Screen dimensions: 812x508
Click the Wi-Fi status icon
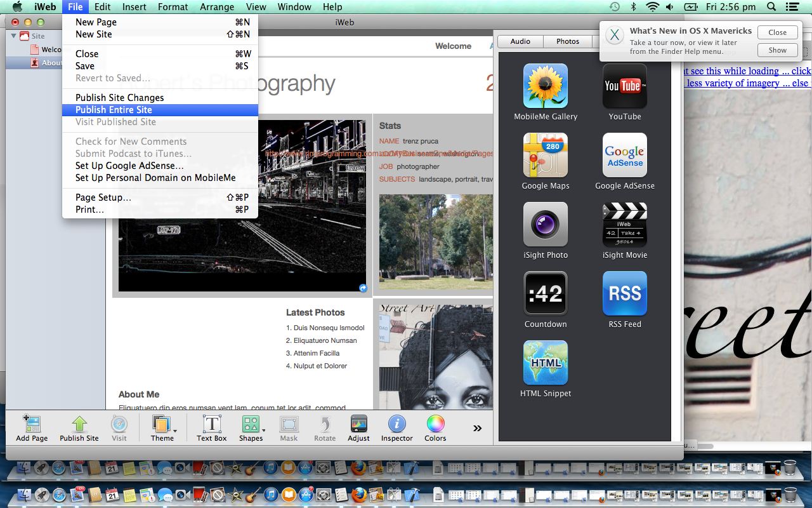(652, 7)
